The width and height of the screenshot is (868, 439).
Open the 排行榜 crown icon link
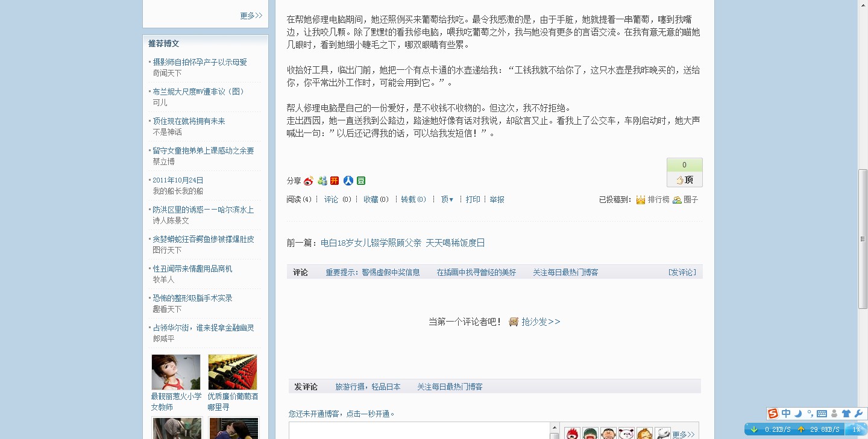tap(641, 199)
